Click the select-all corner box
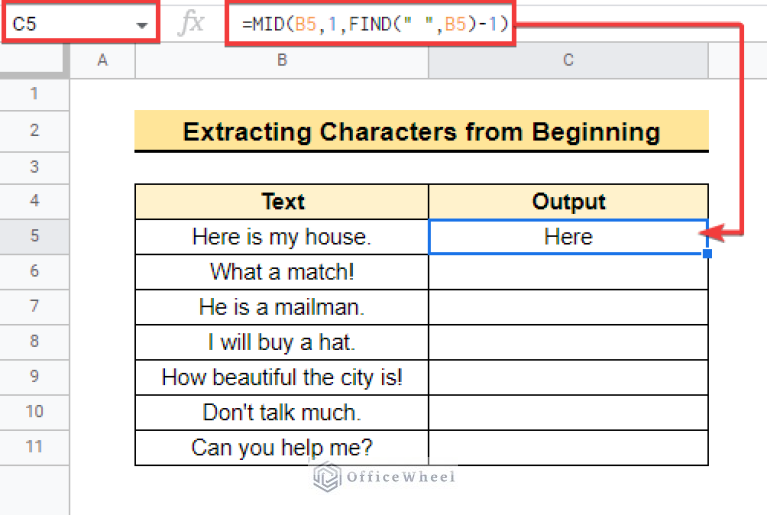This screenshot has width=767, height=515. pos(34,60)
